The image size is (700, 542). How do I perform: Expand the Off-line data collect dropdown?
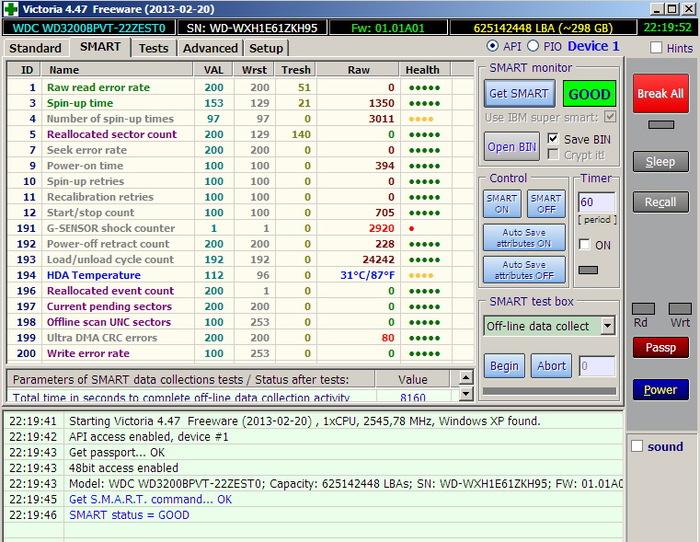click(x=607, y=326)
